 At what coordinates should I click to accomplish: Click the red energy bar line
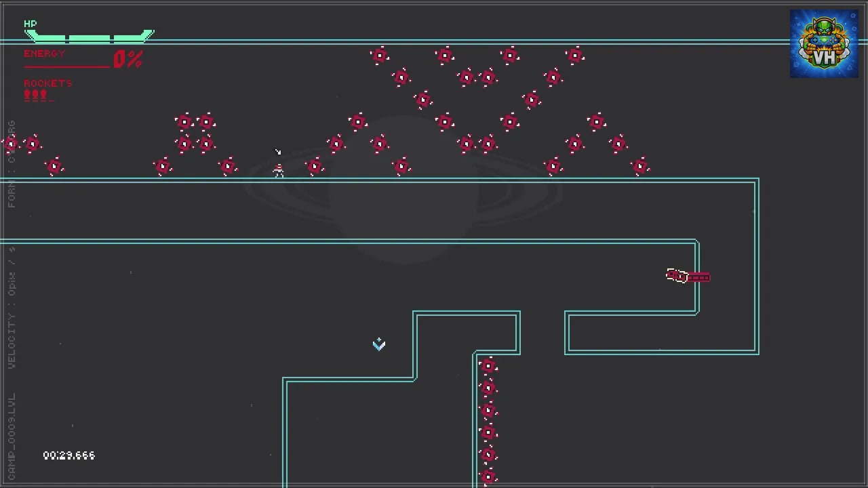(66, 66)
